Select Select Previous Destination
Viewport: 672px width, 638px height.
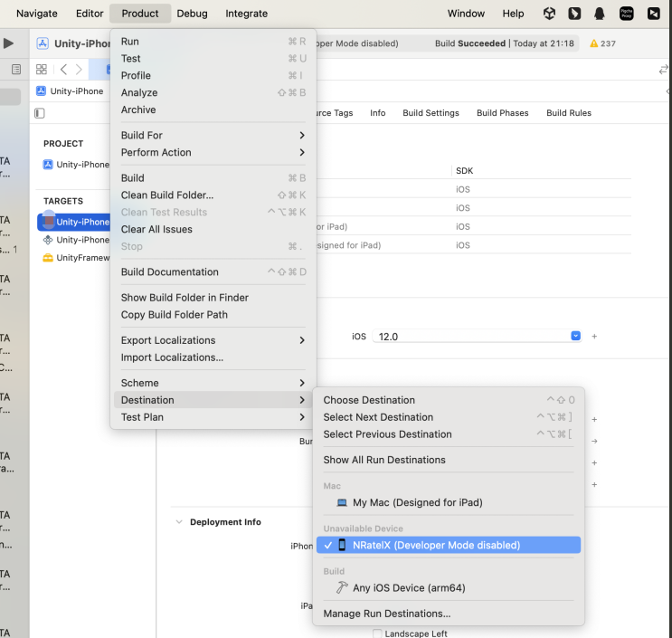coord(449,434)
